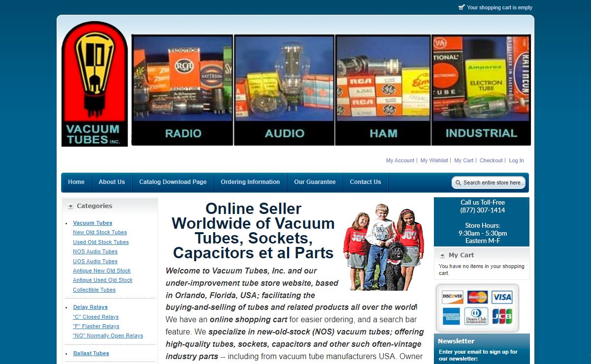Click the JCB card icon
Screen dimensions: 591x364
[x=502, y=316]
